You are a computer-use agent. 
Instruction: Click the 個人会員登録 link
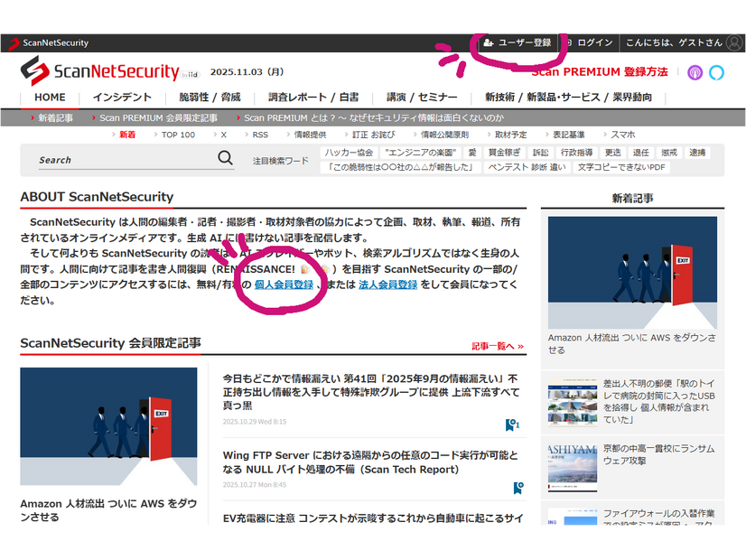284,285
